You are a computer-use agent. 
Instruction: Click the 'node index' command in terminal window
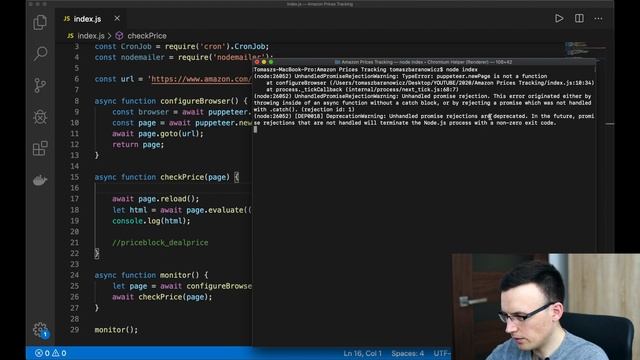[x=462, y=70]
